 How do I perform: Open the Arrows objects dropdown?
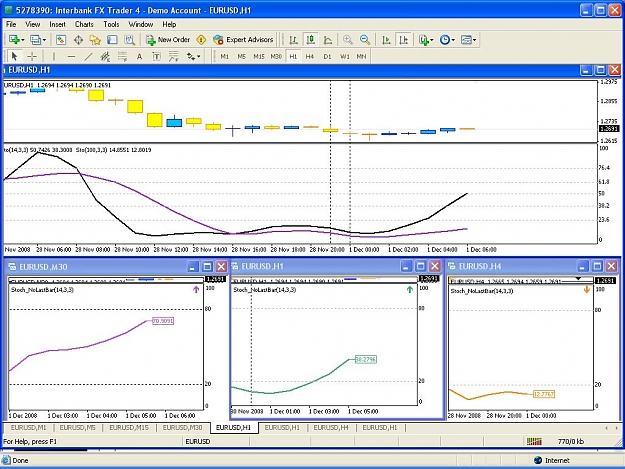[x=193, y=57]
